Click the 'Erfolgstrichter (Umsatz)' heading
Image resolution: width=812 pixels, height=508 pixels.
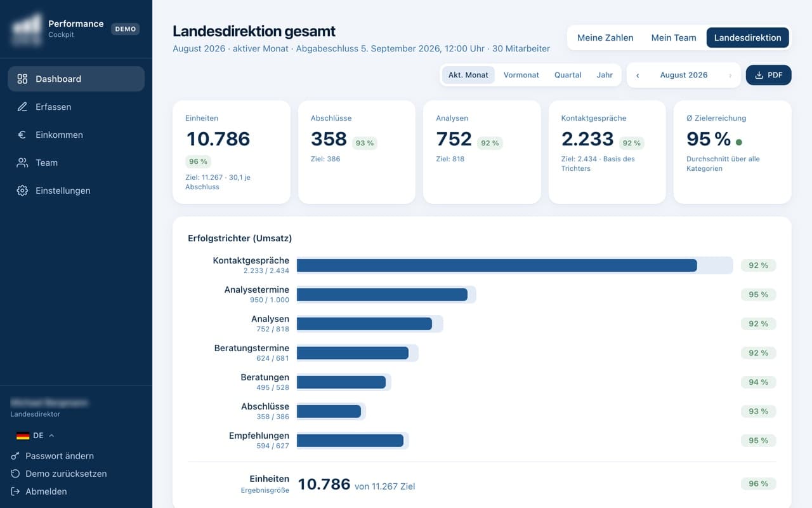[x=240, y=238]
